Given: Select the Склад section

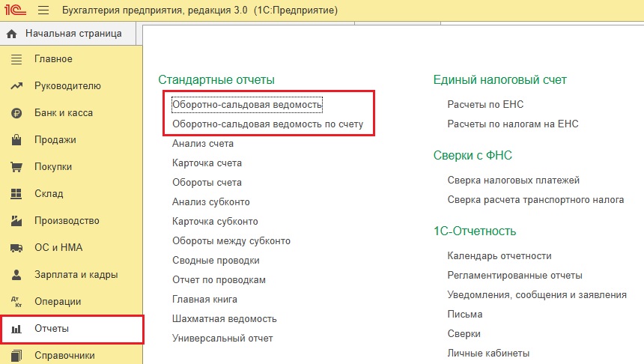Looking at the screenshot, I should point(49,193).
